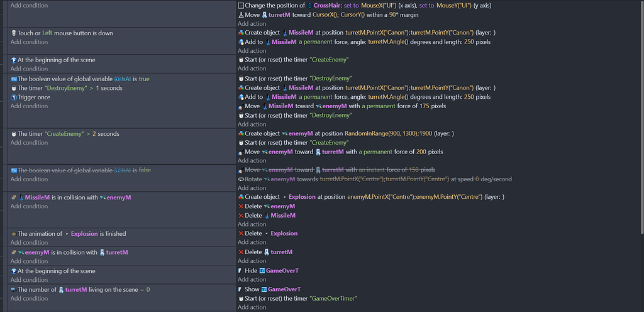Click the 90° margin value in Move turretM action
Screen dimensions: 644x312
tap(394, 14)
